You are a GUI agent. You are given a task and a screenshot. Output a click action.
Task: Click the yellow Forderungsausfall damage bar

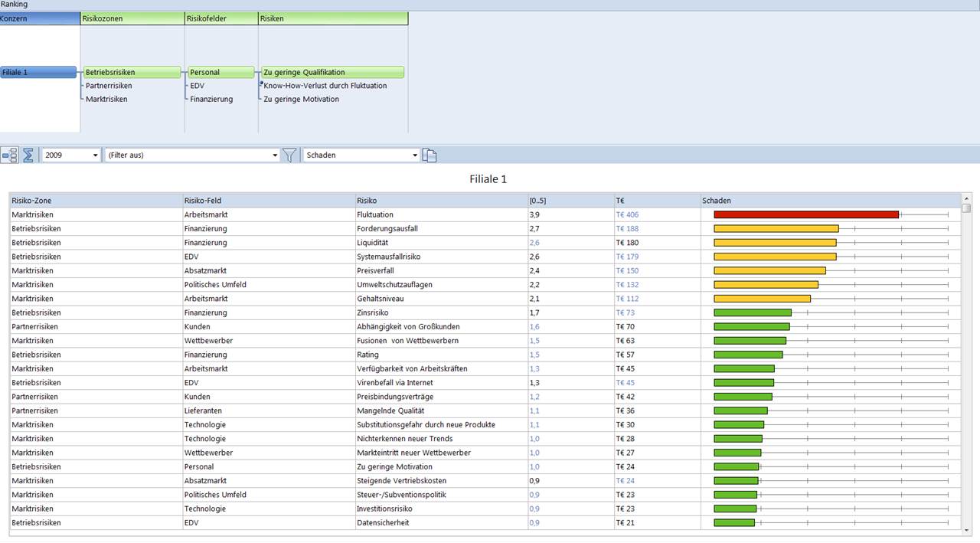coord(776,228)
